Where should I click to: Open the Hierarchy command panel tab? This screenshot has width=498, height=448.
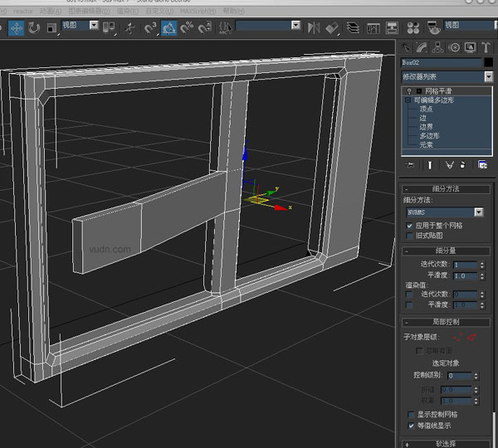click(x=438, y=47)
